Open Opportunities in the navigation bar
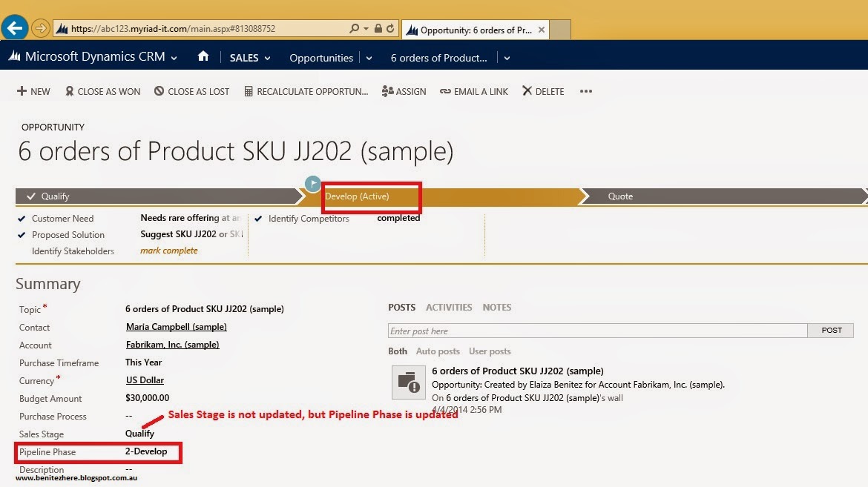Screen dimensions: 868x487 pos(321,58)
